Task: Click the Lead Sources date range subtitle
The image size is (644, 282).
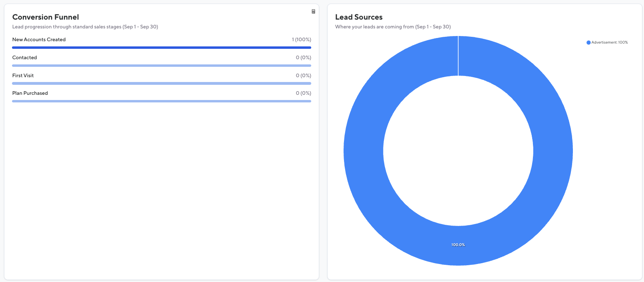Action: [393, 27]
